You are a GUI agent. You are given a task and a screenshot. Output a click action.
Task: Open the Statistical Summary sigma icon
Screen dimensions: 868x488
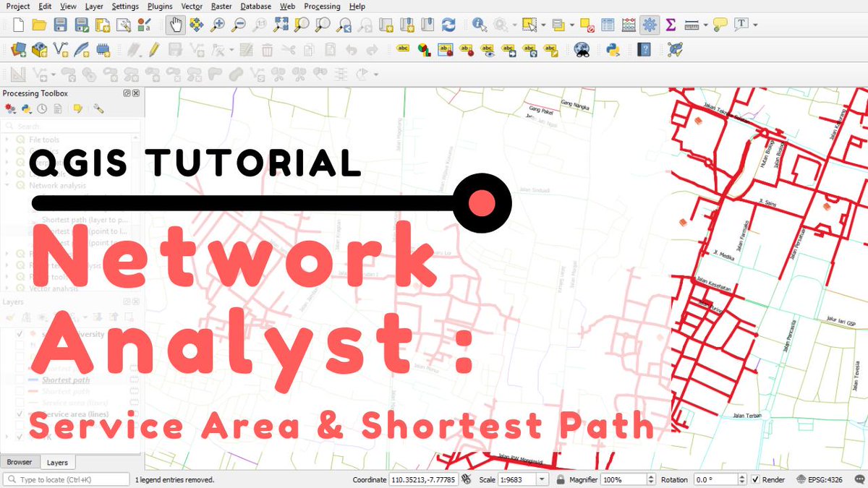pyautogui.click(x=671, y=25)
